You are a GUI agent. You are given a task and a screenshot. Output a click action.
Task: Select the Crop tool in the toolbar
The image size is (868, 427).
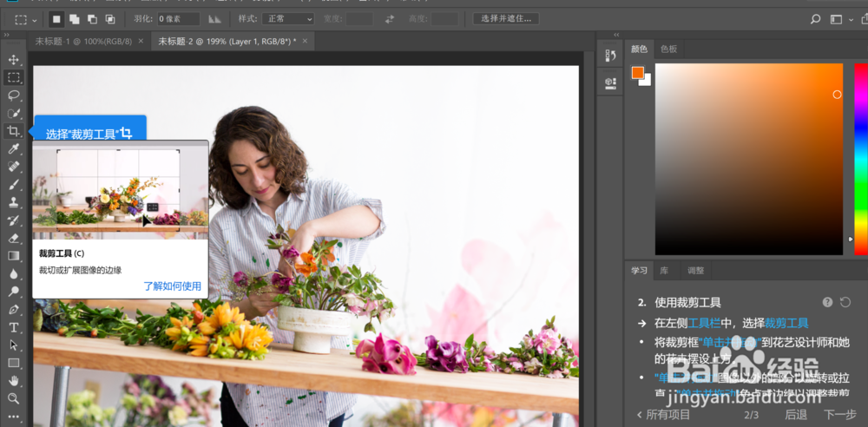coord(13,131)
